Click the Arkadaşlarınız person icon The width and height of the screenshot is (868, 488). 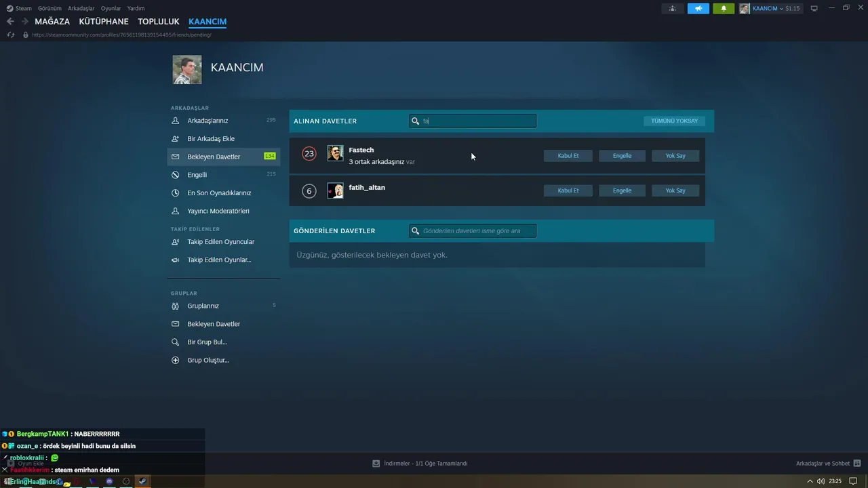click(176, 121)
